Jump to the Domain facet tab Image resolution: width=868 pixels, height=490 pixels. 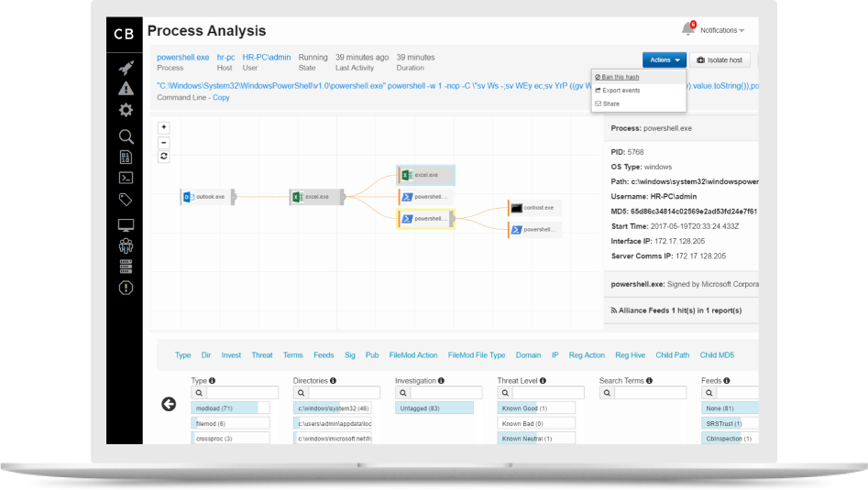(528, 355)
